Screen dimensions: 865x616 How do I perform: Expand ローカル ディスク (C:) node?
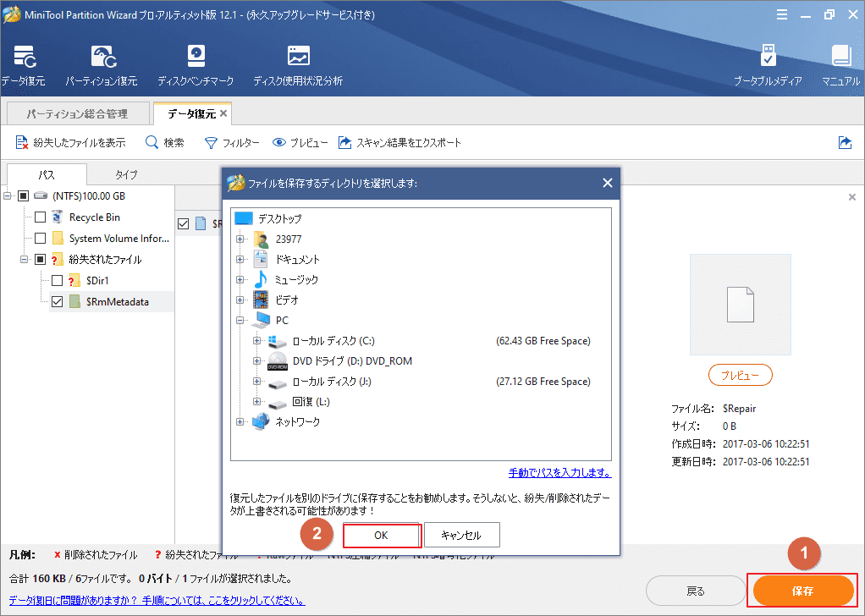(257, 341)
